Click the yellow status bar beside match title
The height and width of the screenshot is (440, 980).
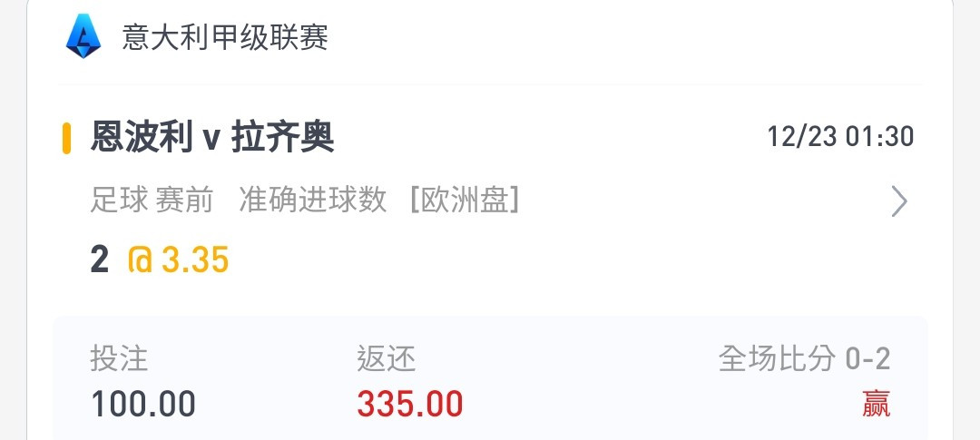pos(66,138)
